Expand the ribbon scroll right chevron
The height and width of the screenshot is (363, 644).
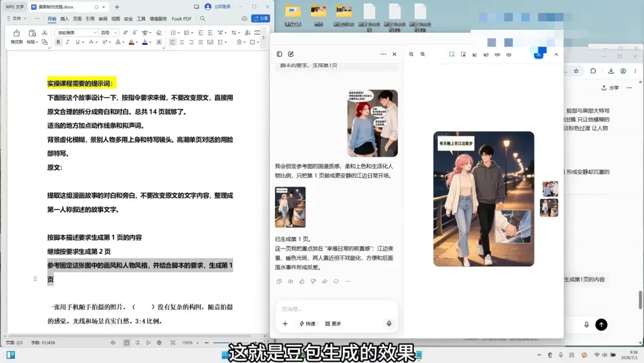pos(264,38)
